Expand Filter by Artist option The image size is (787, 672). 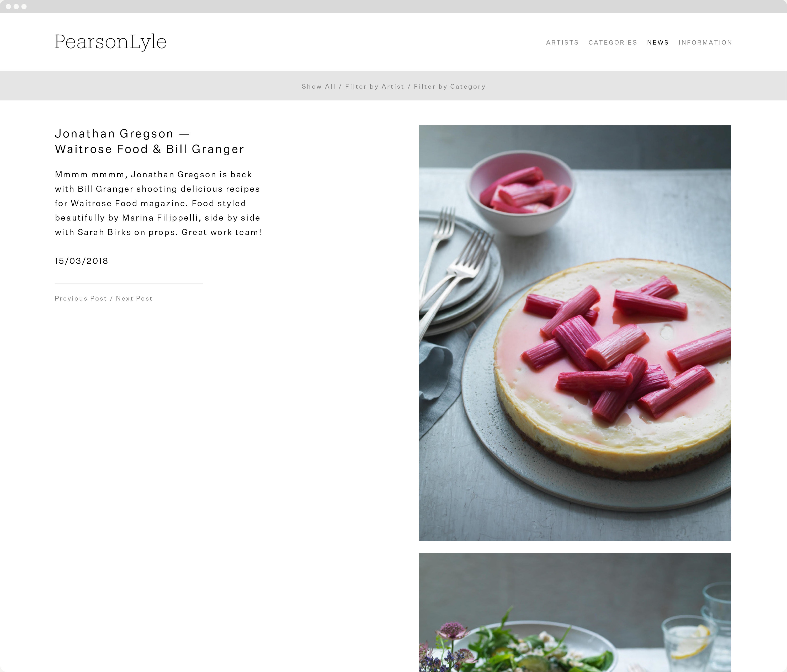[375, 87]
